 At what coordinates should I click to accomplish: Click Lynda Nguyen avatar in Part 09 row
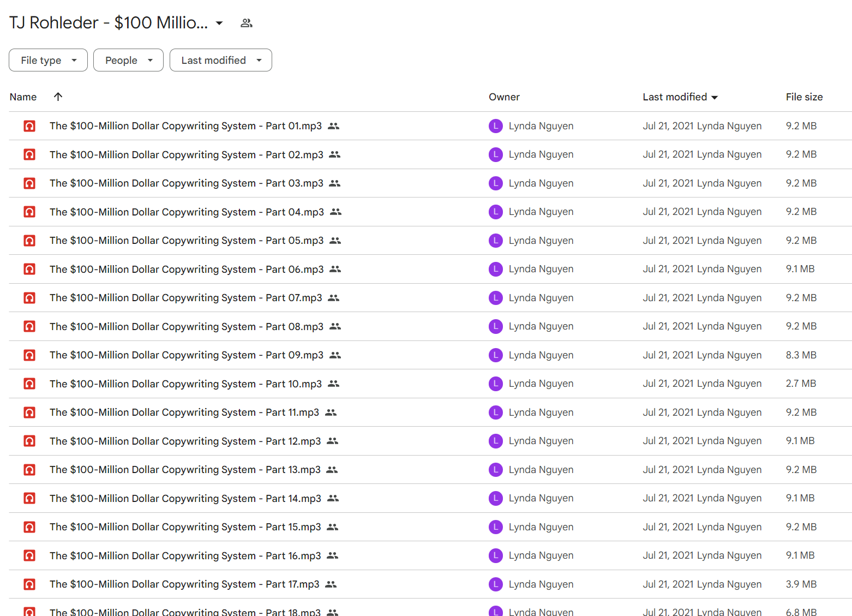tap(496, 355)
